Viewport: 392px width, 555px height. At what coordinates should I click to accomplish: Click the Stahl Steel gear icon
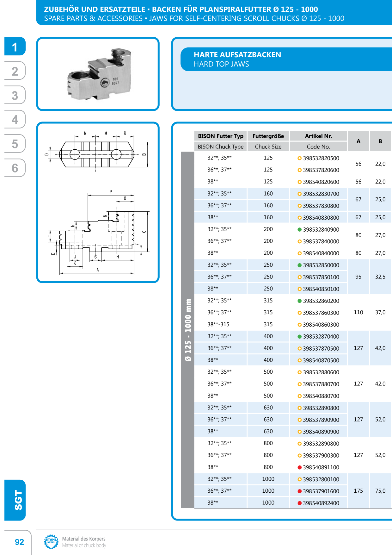pyautogui.click(x=51, y=542)
